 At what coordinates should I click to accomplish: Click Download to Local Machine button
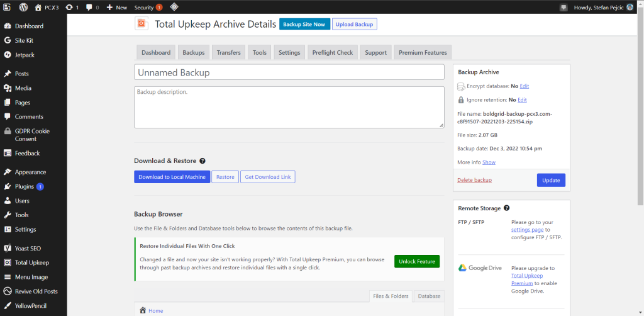[x=172, y=177]
